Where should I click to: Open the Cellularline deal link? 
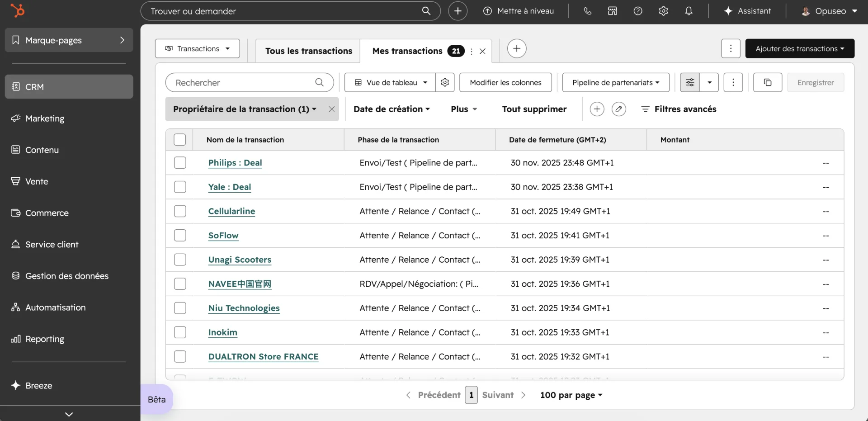click(x=231, y=211)
